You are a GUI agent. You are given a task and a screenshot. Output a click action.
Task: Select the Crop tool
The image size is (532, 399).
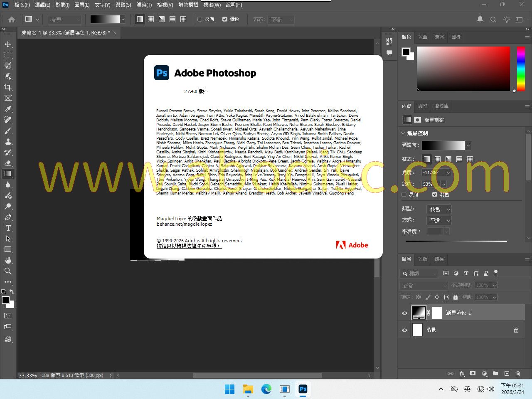click(x=8, y=87)
